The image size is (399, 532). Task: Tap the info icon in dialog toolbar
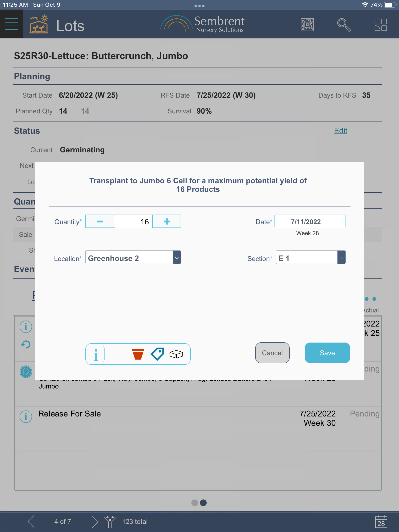(95, 354)
